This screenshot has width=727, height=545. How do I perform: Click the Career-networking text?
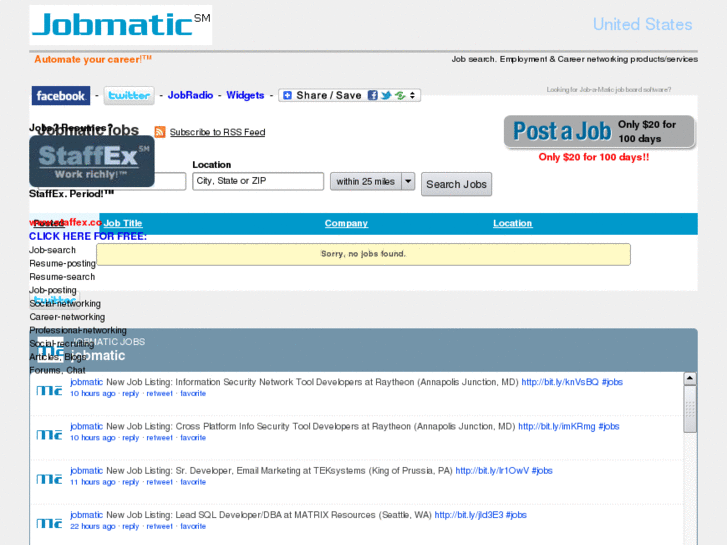67,317
